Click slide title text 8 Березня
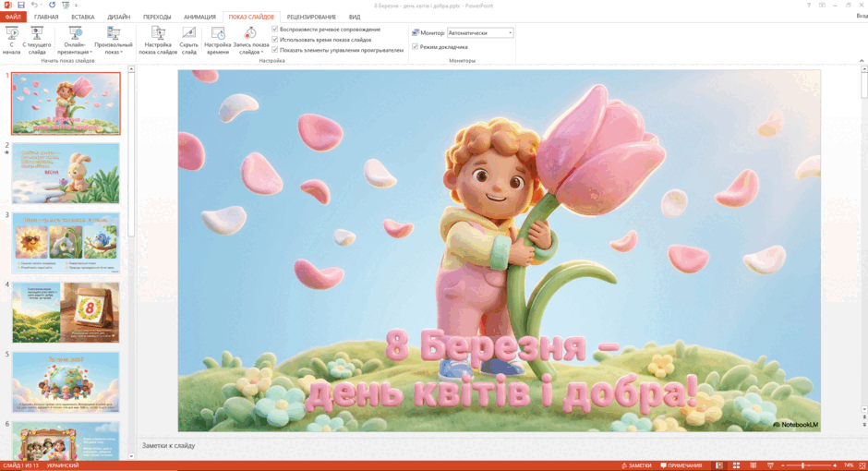 coord(501,347)
